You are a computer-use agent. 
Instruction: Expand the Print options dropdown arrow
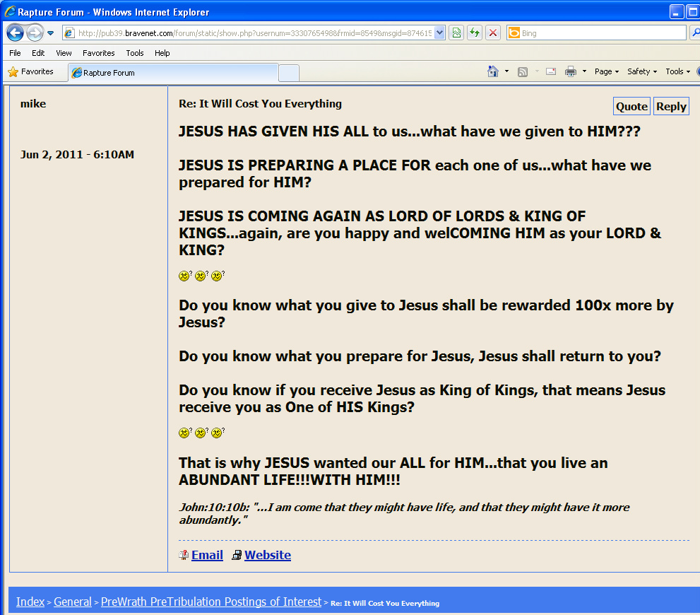[x=584, y=71]
